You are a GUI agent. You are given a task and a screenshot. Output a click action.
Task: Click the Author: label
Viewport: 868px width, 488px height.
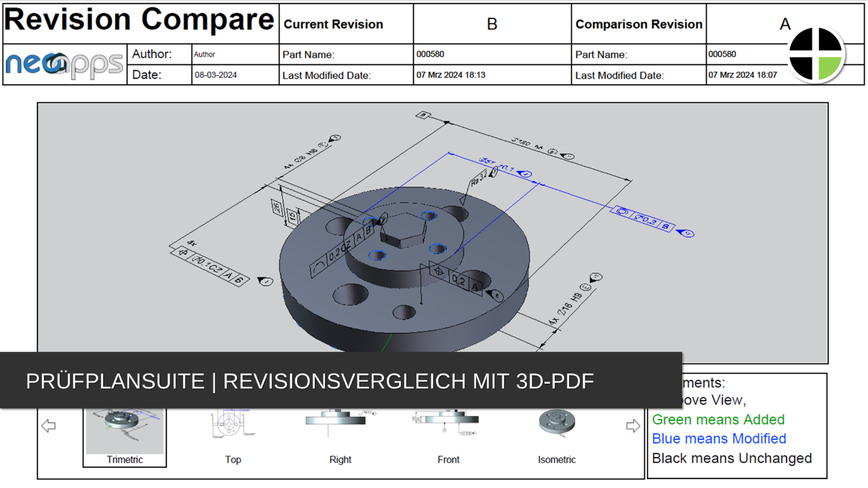click(152, 54)
